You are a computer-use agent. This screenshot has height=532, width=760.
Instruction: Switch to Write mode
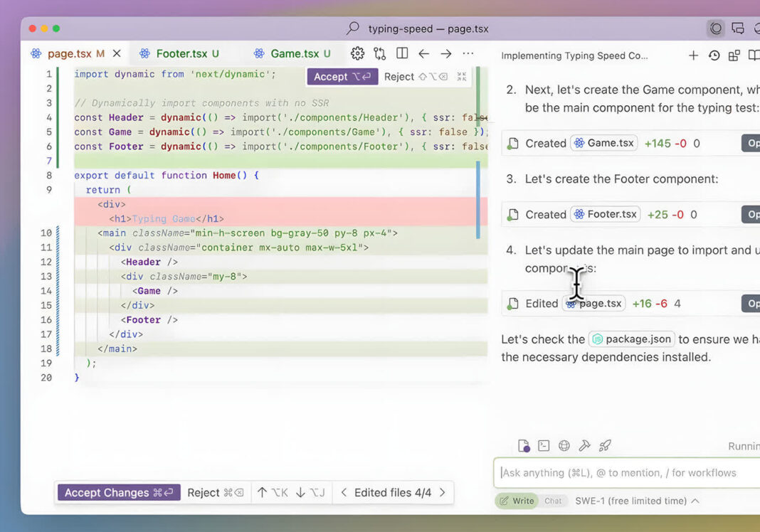coord(517,501)
